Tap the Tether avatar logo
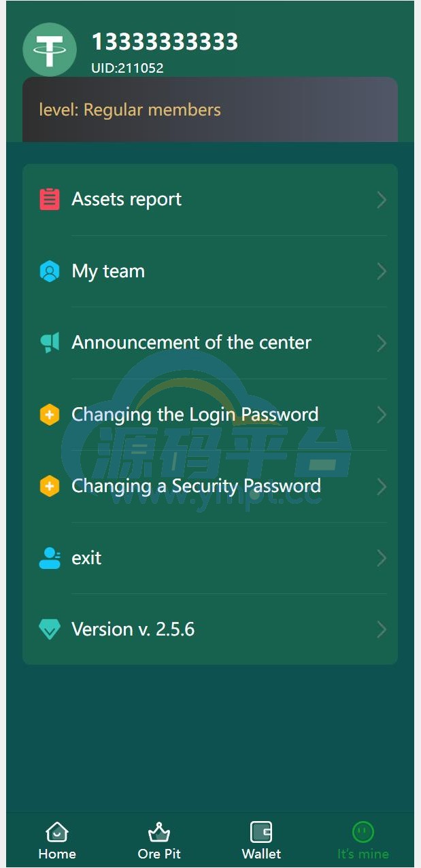The height and width of the screenshot is (868, 421). pyautogui.click(x=50, y=50)
